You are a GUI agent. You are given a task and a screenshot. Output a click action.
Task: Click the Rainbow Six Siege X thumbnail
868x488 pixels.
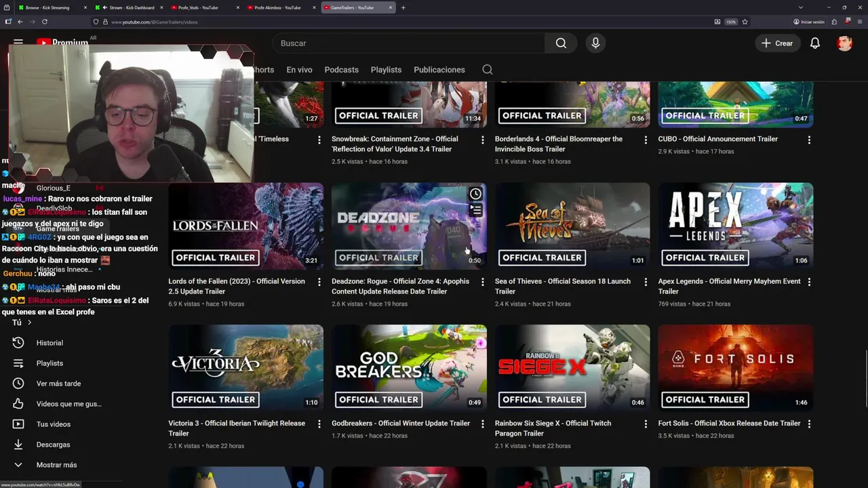[x=572, y=367]
